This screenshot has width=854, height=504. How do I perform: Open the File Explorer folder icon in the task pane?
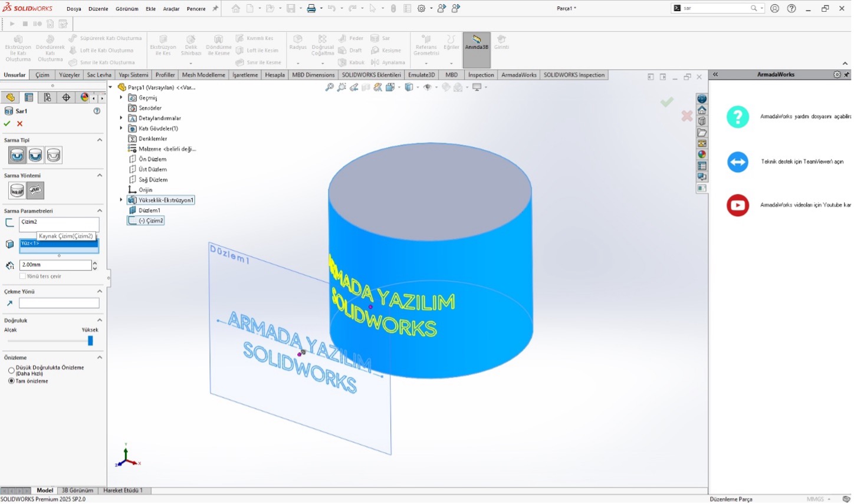click(702, 133)
